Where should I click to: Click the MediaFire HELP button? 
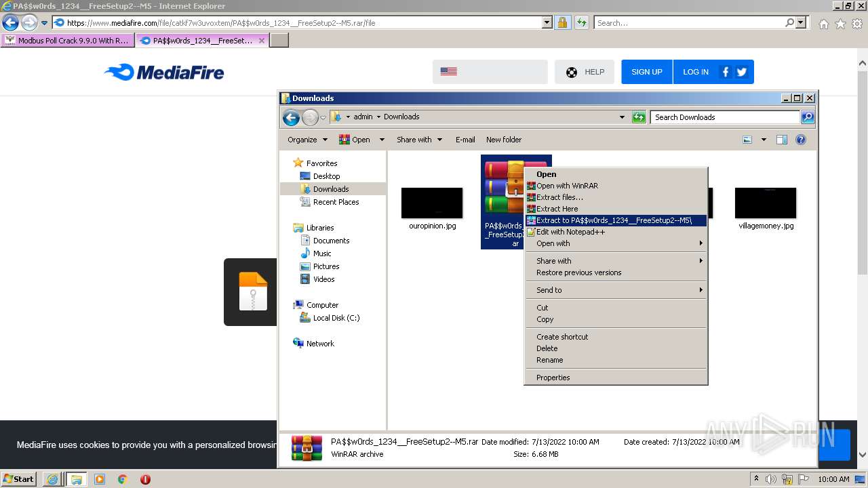(585, 72)
